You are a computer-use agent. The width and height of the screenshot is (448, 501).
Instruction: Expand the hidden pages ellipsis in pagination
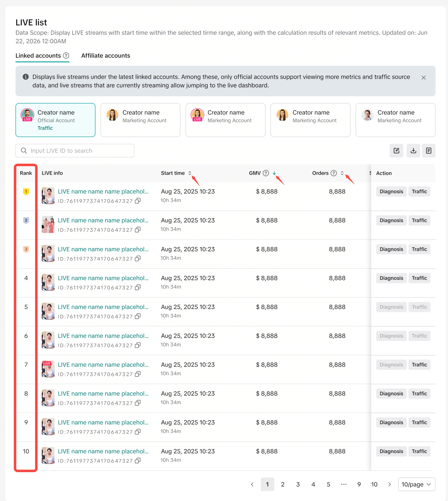[344, 484]
